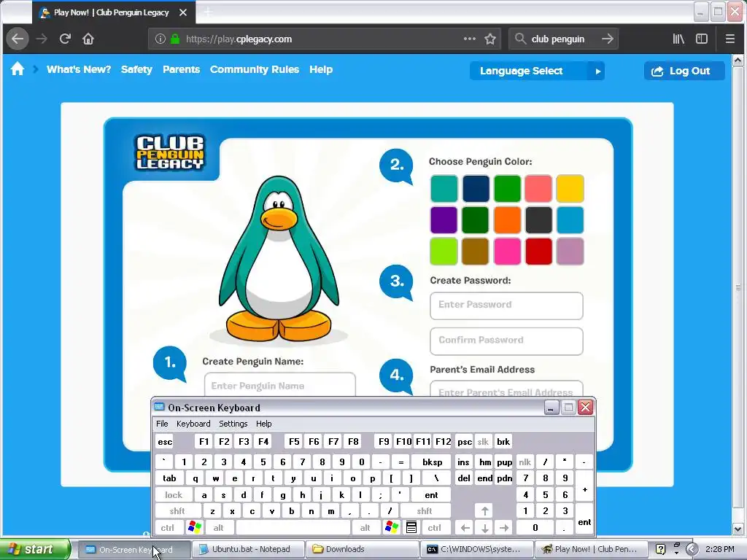Open the Parents link
This screenshot has height=560, width=747.
(x=182, y=69)
